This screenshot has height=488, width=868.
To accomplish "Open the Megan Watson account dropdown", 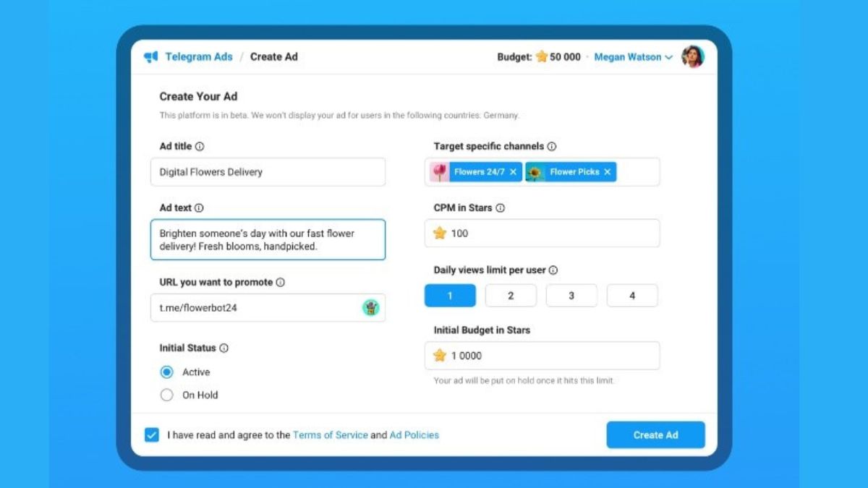I will tap(633, 57).
